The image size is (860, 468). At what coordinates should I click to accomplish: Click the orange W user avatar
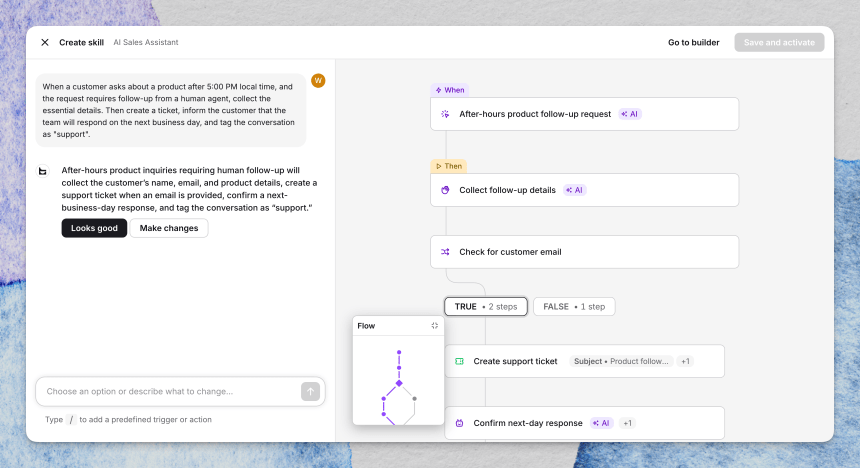pyautogui.click(x=318, y=81)
